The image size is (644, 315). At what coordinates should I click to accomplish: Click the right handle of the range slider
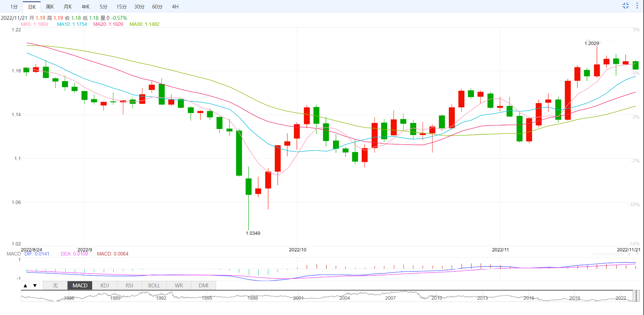[638, 296]
